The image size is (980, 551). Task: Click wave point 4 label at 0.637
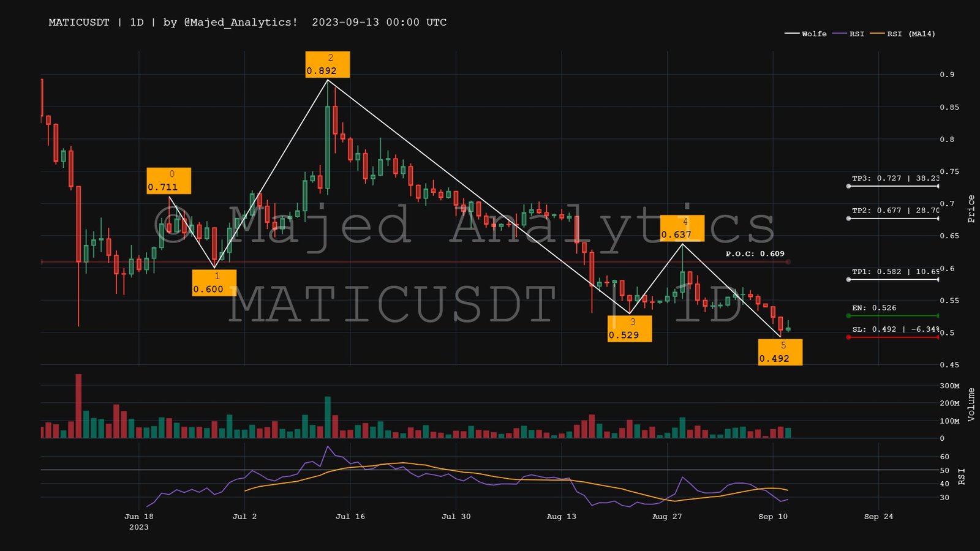click(x=682, y=228)
